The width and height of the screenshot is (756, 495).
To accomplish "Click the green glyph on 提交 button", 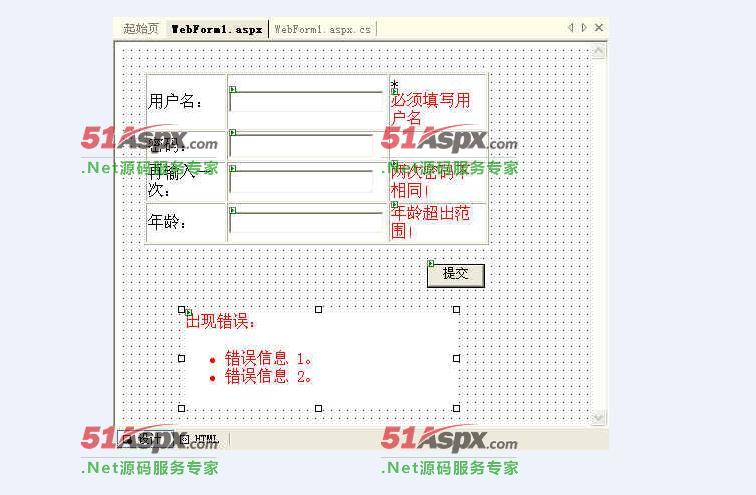I will 431,263.
